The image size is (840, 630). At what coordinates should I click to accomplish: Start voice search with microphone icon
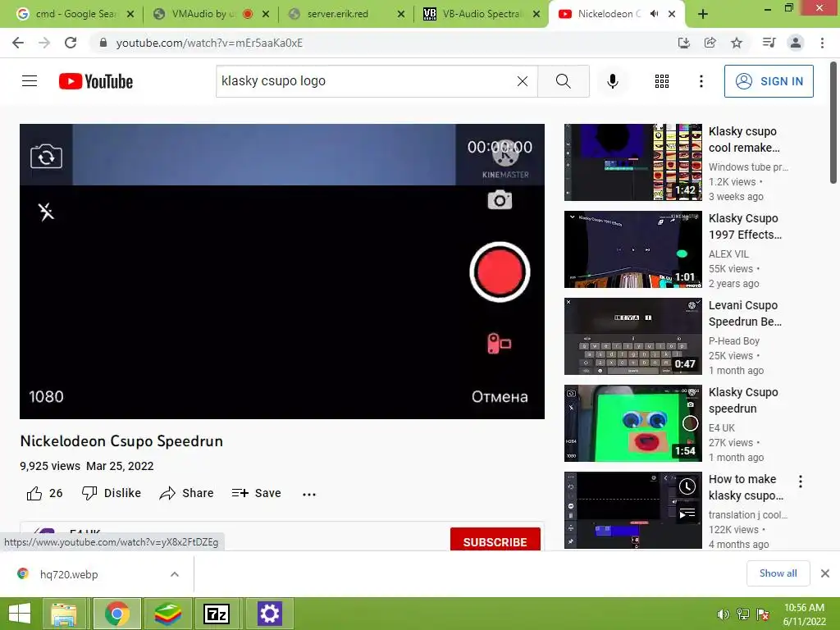612,81
